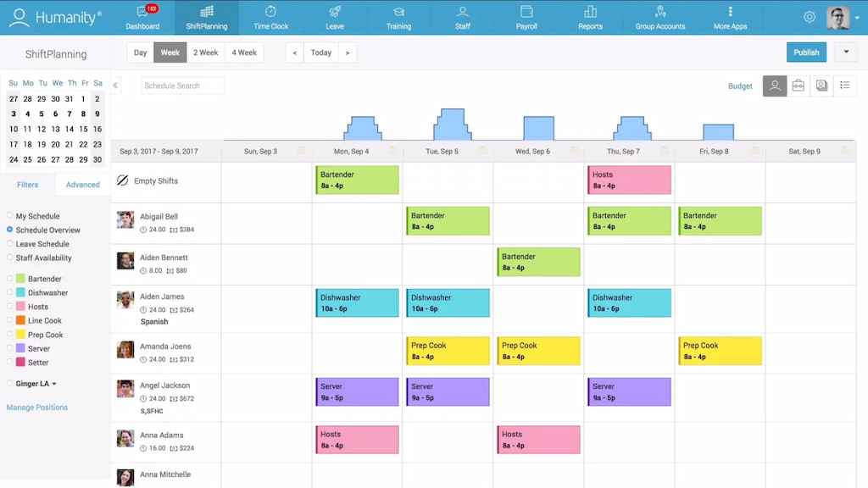The image size is (868, 488).
Task: Open the Publish dropdown arrow
Action: pyautogui.click(x=846, y=52)
